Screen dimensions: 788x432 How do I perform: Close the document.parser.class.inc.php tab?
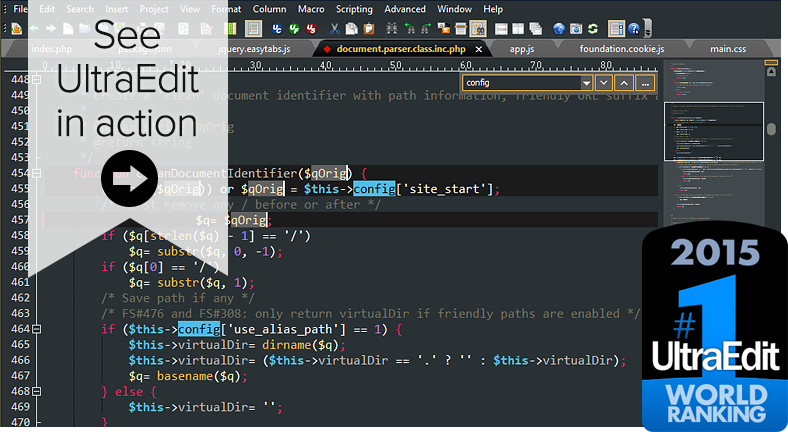478,48
